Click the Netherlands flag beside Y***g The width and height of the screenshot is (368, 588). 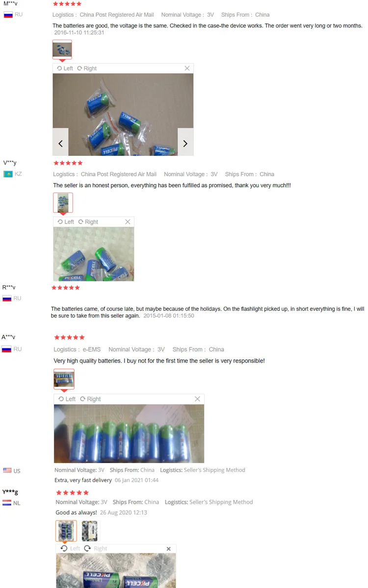[7, 503]
